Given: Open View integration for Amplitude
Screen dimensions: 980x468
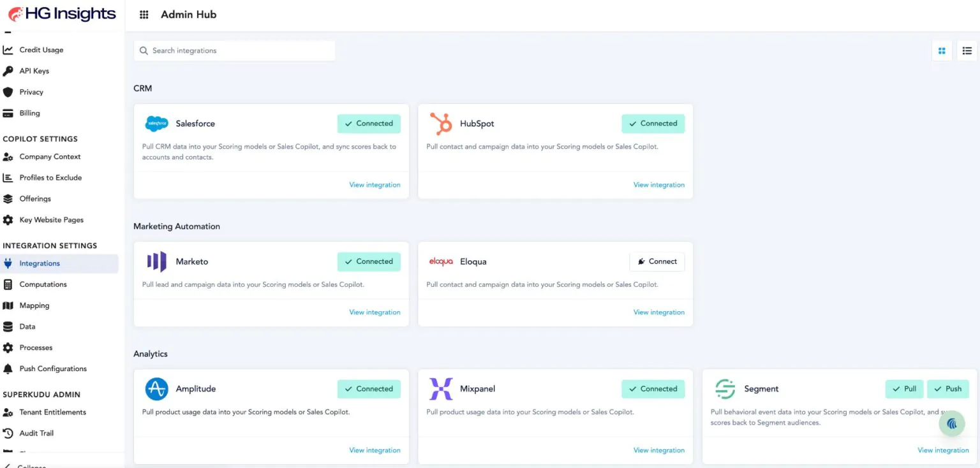Looking at the screenshot, I should 375,450.
